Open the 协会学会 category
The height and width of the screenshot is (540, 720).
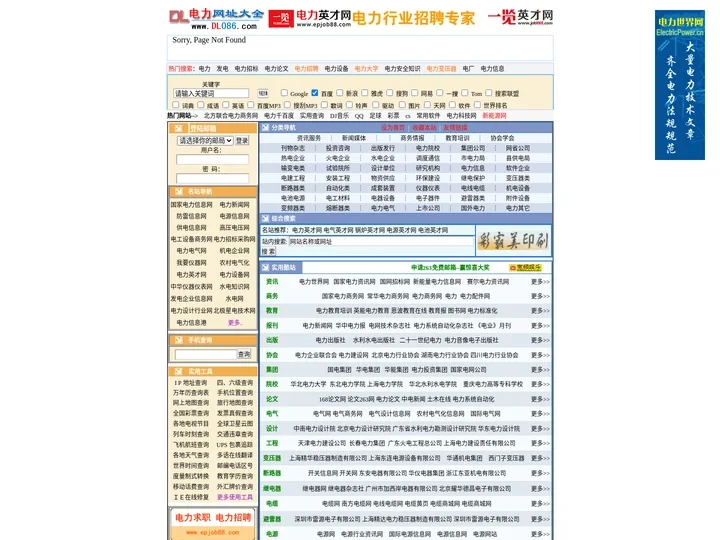click(x=502, y=138)
